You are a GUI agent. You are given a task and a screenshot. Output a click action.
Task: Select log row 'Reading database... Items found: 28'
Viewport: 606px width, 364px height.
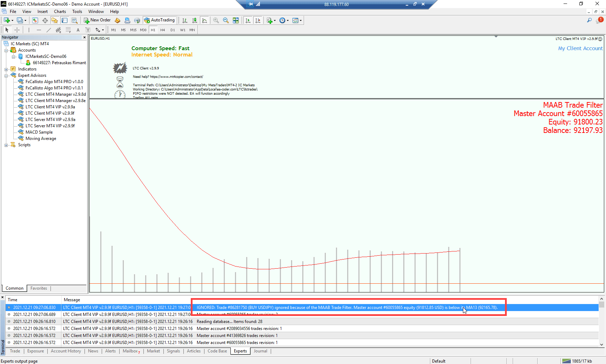(302, 322)
